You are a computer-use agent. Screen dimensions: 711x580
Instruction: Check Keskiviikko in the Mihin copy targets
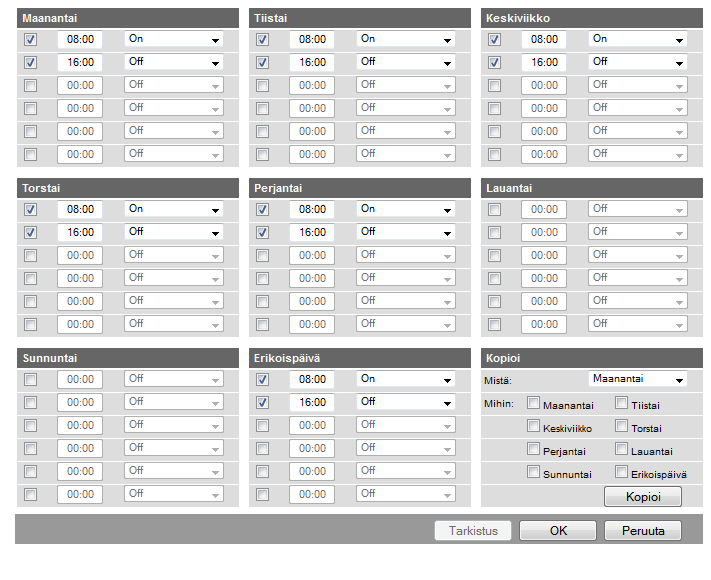tap(533, 426)
